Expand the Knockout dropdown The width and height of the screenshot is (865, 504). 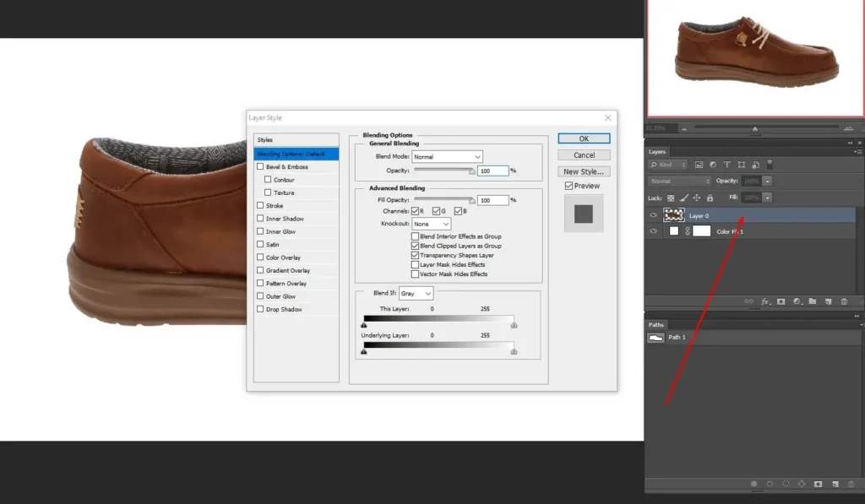(431, 224)
